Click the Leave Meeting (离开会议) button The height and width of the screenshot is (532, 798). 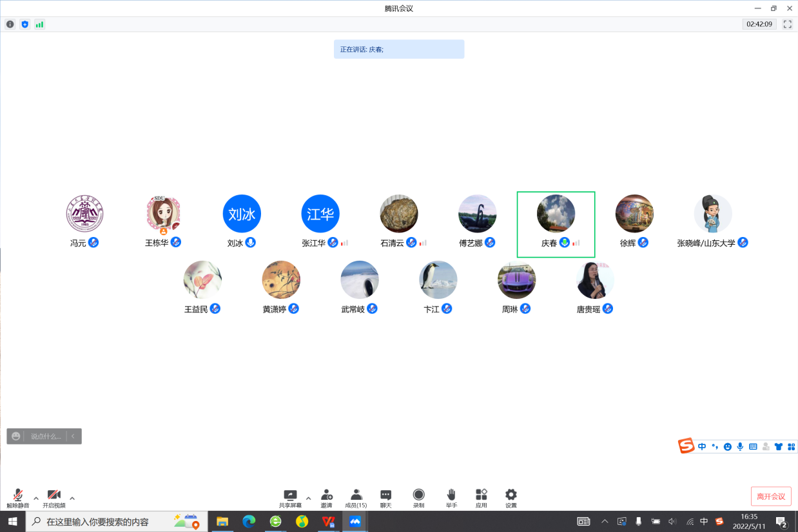pyautogui.click(x=771, y=497)
